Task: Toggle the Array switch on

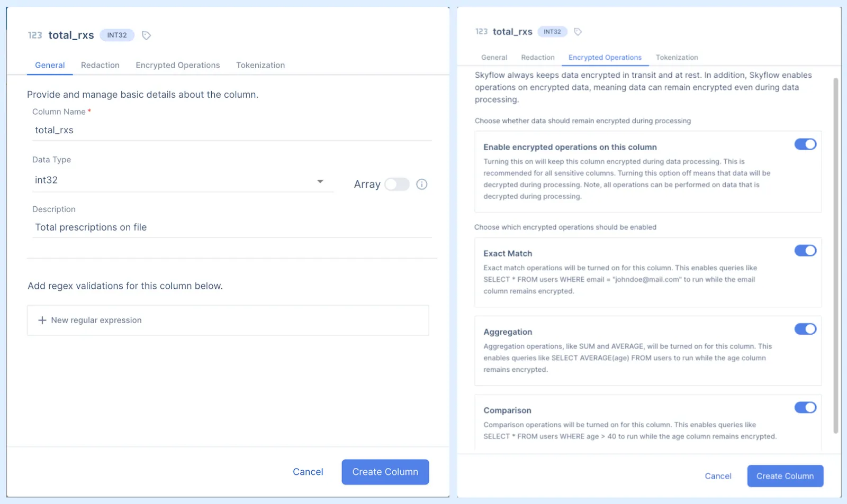Action: coord(397,185)
